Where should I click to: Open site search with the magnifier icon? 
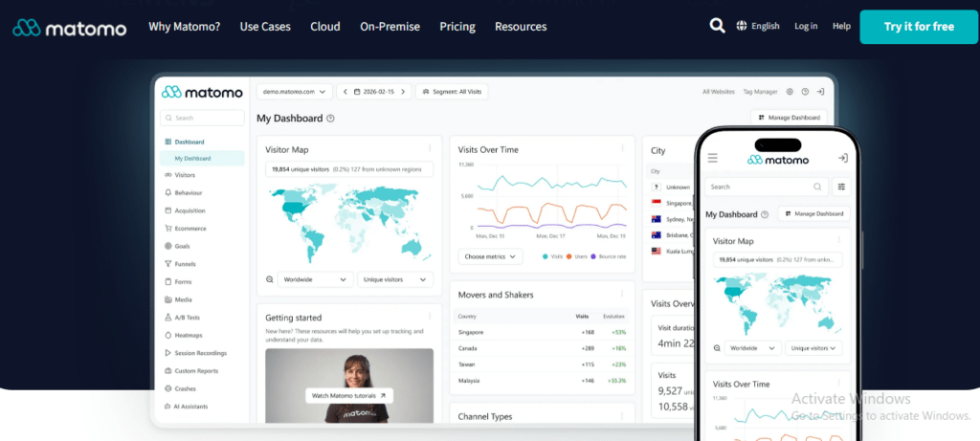tap(718, 26)
